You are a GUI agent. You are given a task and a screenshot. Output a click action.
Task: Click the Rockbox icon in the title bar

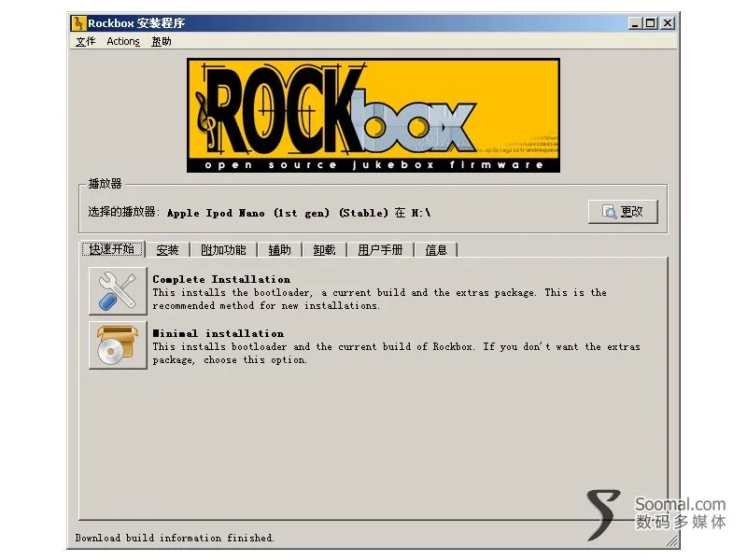(78, 22)
